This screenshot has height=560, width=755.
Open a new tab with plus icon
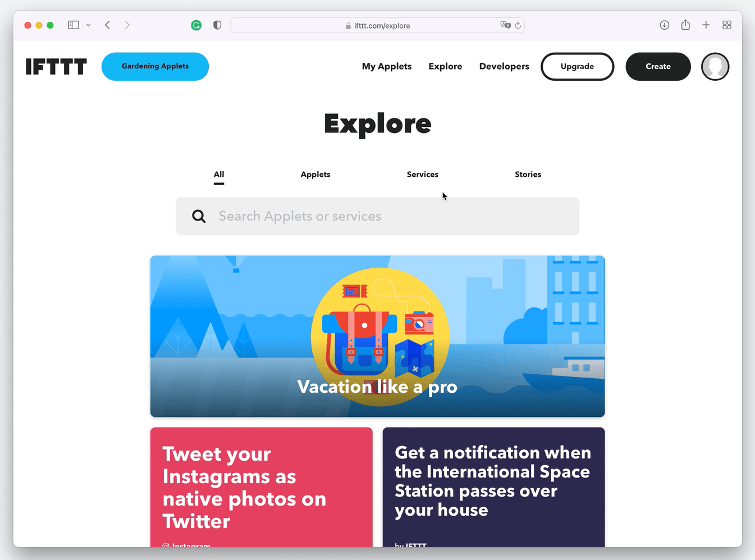706,25
